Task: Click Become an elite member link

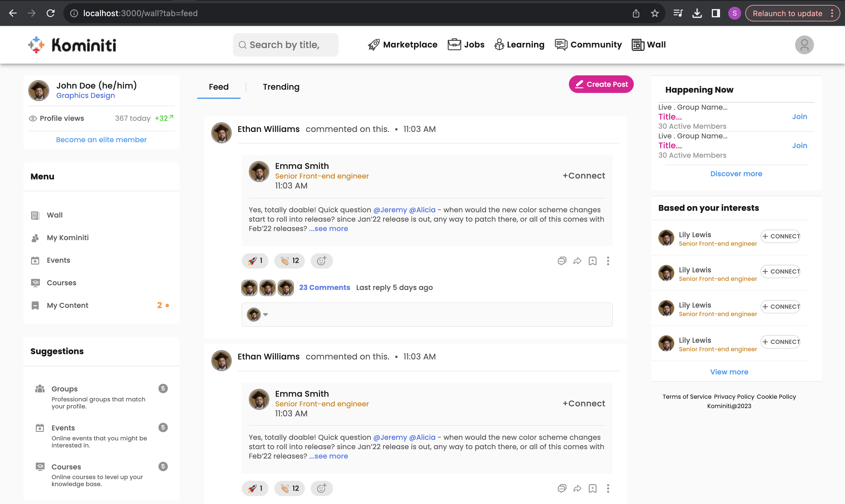Action: 101,140
